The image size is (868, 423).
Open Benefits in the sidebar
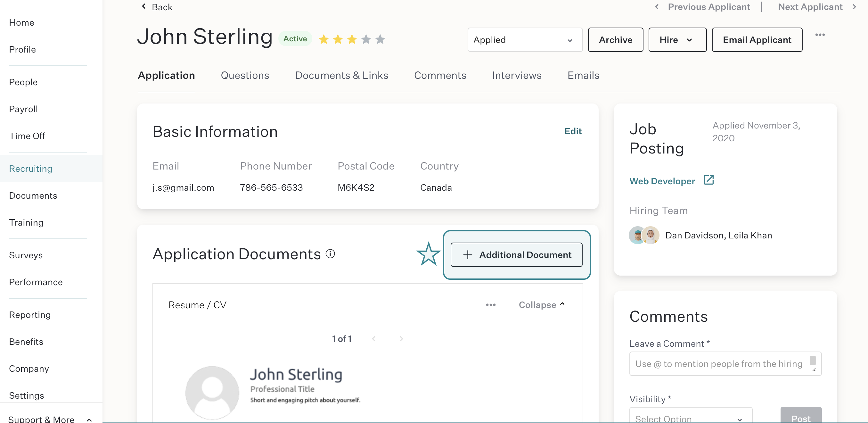[x=26, y=342]
